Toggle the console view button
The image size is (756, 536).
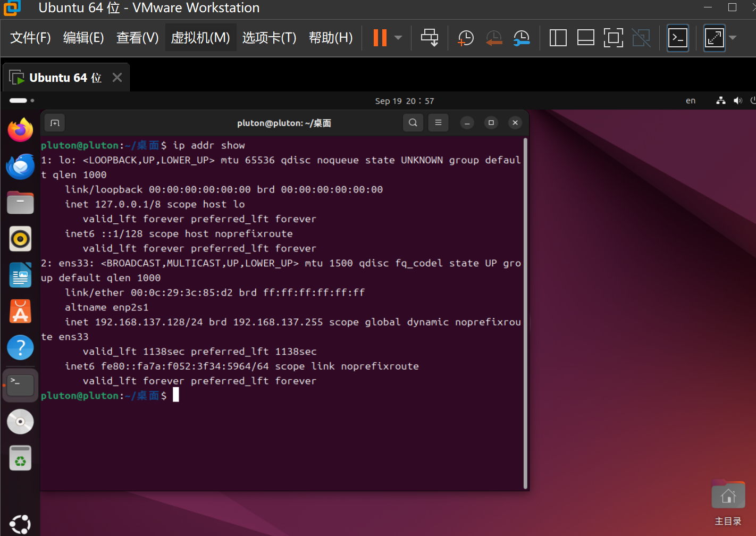pos(677,37)
